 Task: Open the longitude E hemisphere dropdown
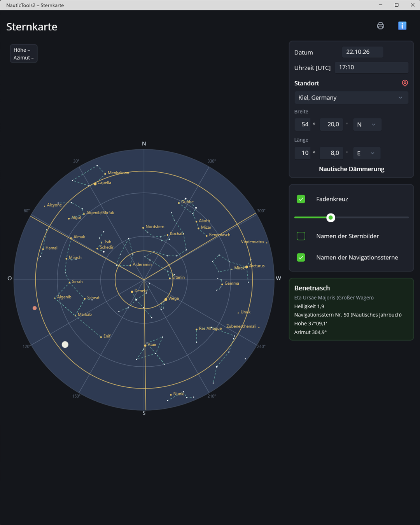click(x=367, y=153)
